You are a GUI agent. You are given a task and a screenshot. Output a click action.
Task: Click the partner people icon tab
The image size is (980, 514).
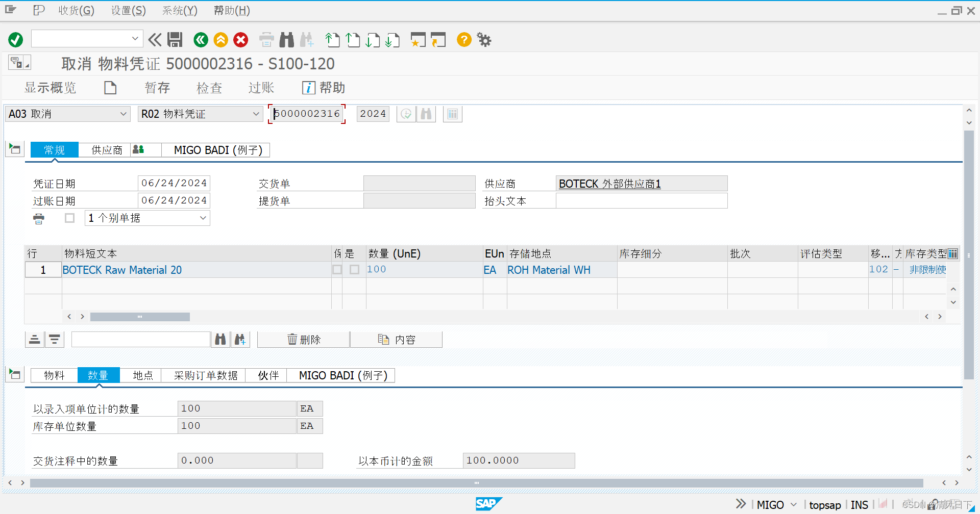[x=138, y=150]
